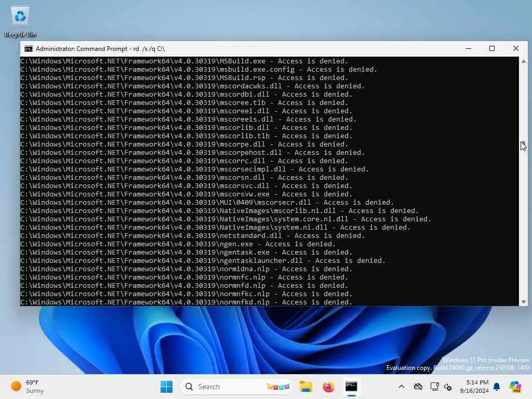Click the line containing mscorlib.dll in v4.0.30319
The image size is (532, 399).
click(x=187, y=128)
